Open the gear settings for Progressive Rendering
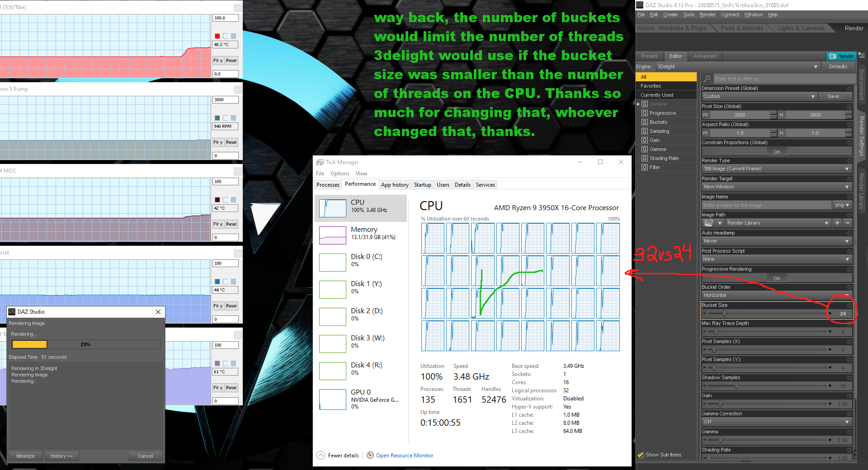This screenshot has height=470, width=868. pos(849,269)
